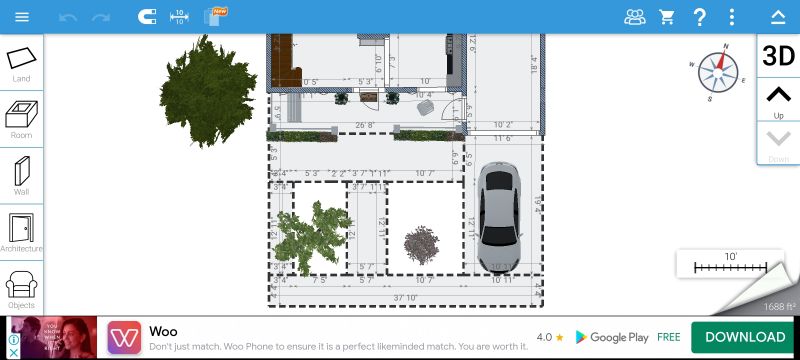Open the shopping cart store
This screenshot has height=360, width=800.
(x=667, y=17)
